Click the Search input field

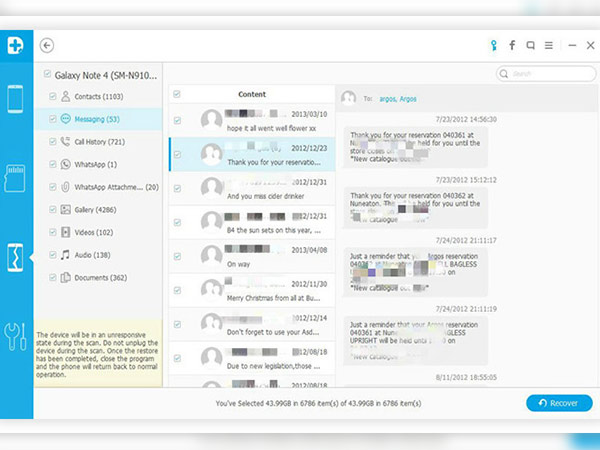click(545, 74)
